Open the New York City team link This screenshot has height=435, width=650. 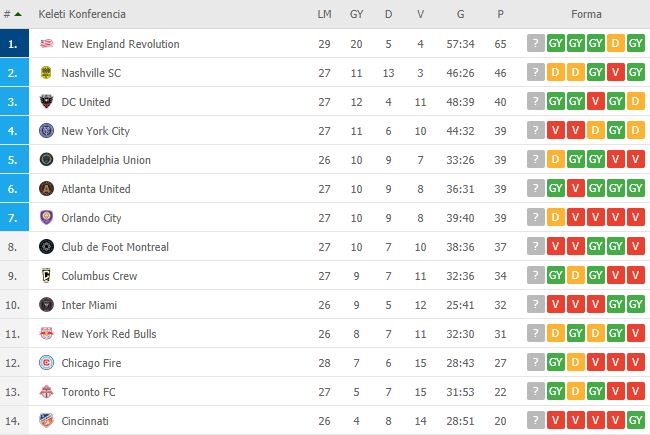pos(95,131)
